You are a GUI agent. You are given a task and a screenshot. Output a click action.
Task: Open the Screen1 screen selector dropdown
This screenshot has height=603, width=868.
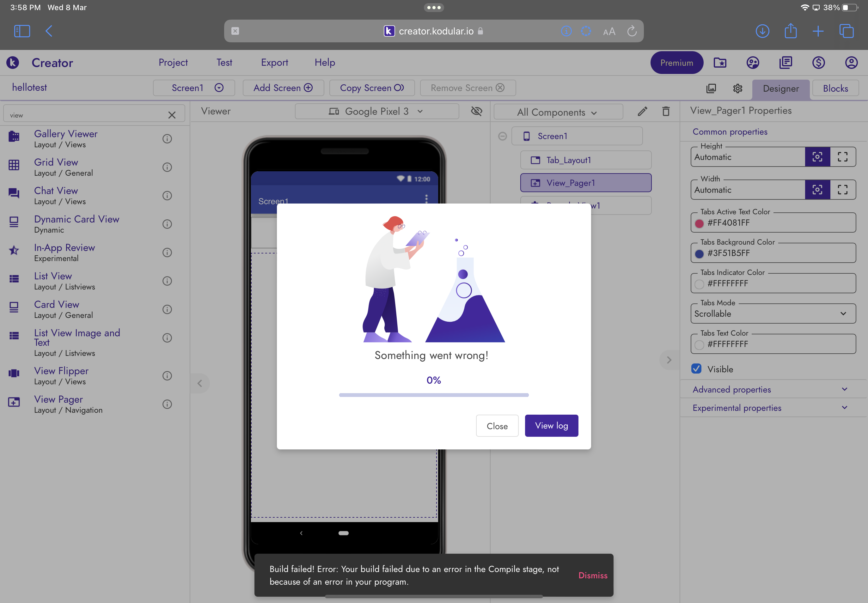(x=194, y=88)
